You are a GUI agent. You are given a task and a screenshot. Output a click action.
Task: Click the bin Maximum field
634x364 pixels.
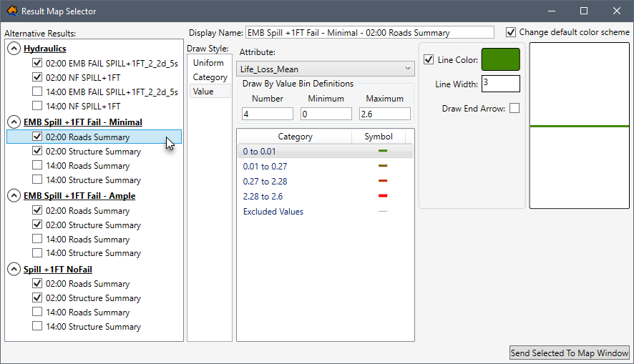pyautogui.click(x=384, y=114)
